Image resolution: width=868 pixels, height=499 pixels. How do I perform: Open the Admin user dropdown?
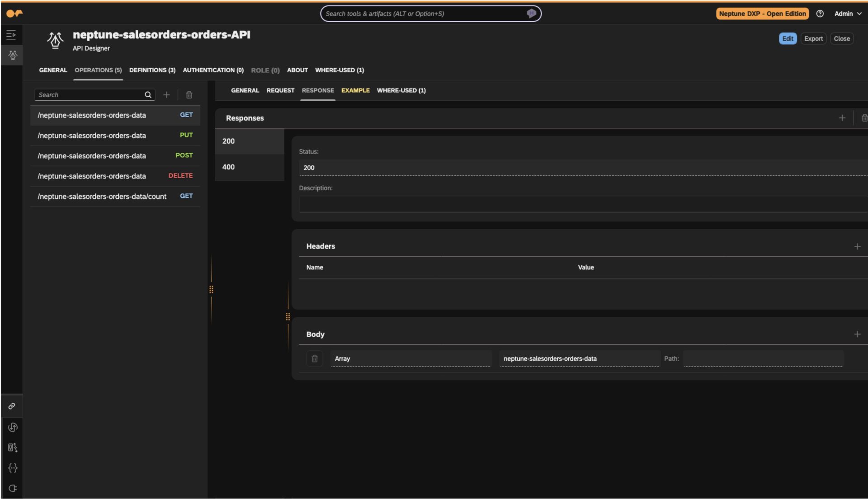click(848, 14)
